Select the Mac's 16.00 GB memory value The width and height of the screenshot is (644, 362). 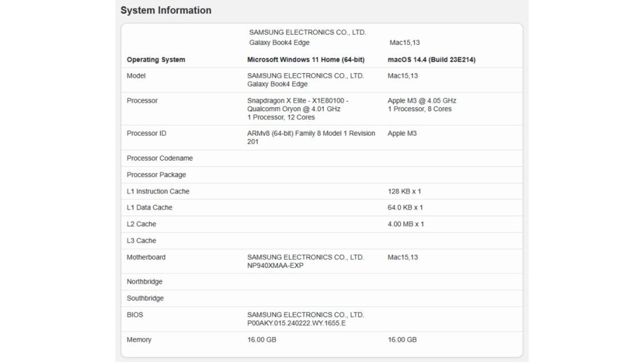pyautogui.click(x=402, y=340)
